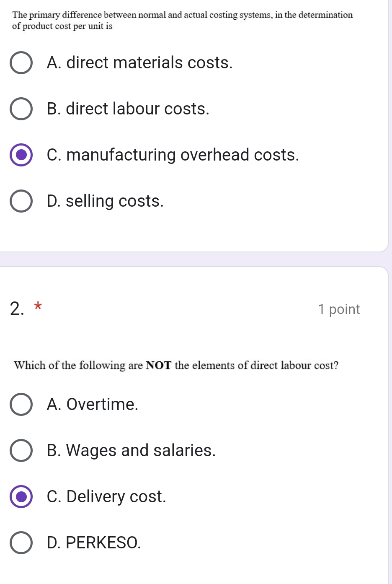Screen dimensions: 392x584
Task: Select the radio button for direct materials costs
Action: click(x=21, y=63)
